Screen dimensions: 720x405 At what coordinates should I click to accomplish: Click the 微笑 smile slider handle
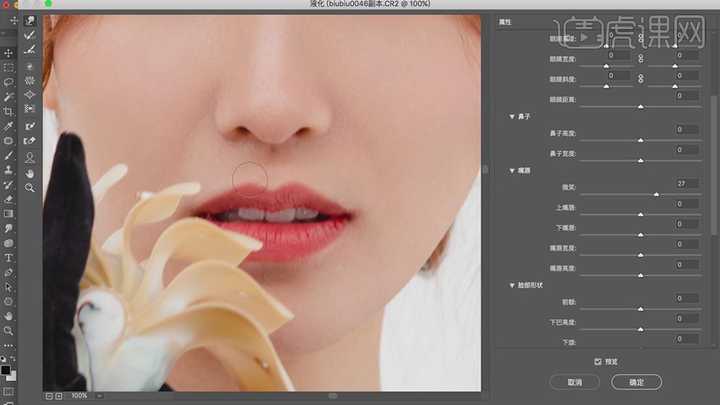point(657,195)
